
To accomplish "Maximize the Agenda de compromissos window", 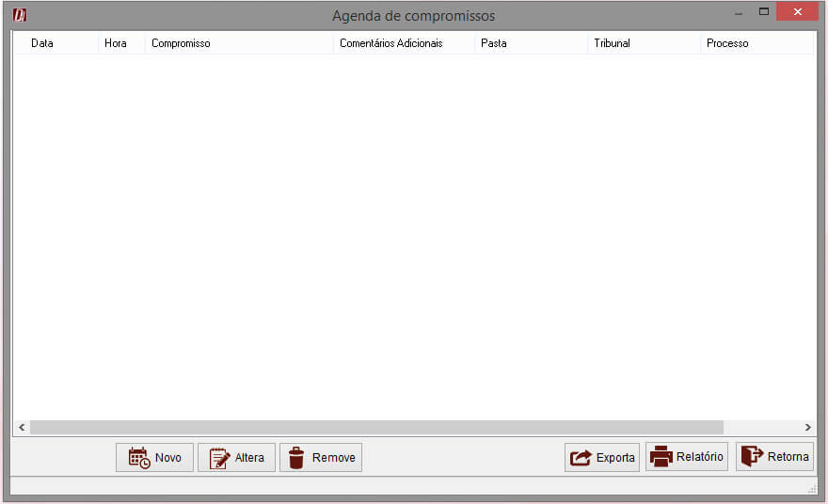I will tap(764, 12).
